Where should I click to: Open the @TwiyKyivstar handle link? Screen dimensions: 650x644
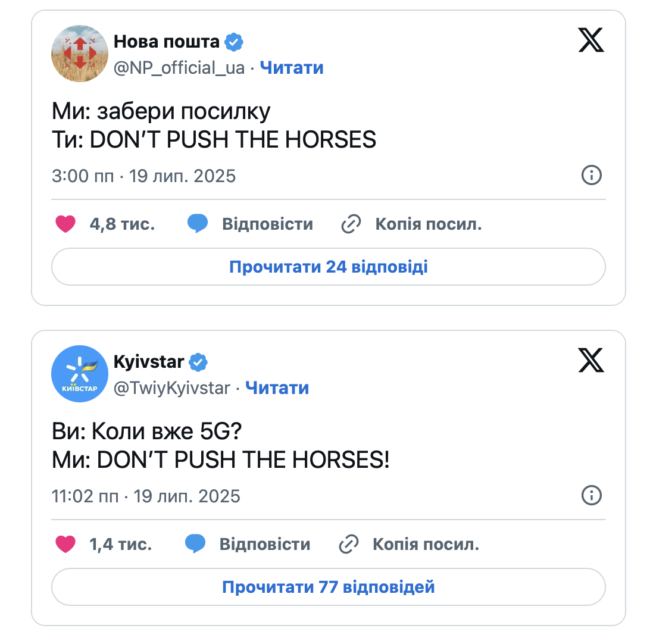tap(172, 388)
